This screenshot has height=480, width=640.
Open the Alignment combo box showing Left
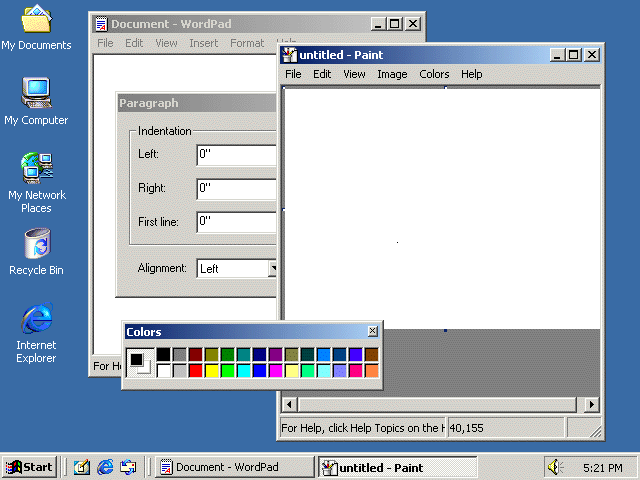[237, 269]
